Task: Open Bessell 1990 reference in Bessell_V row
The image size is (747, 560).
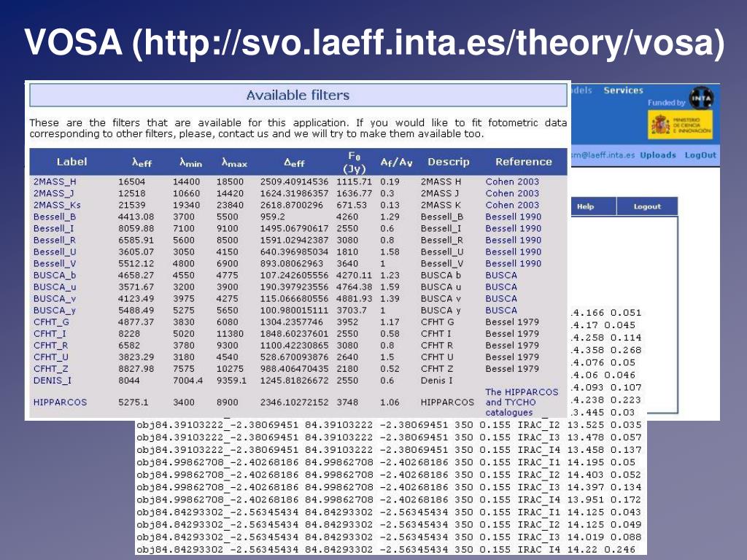Action: point(513,263)
